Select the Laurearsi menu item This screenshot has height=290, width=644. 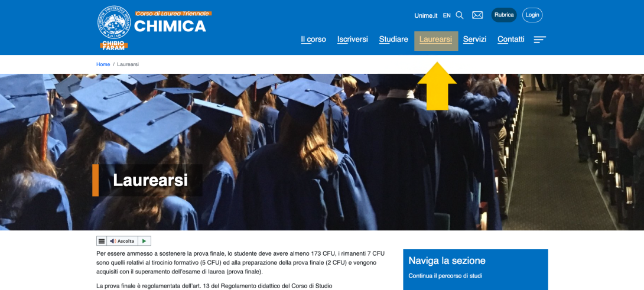[436, 41]
